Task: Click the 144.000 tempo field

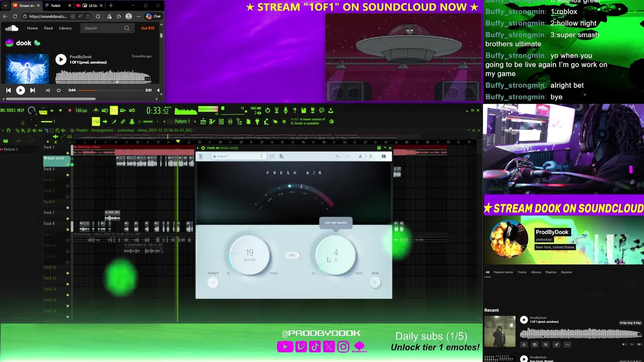Action: coord(82,110)
